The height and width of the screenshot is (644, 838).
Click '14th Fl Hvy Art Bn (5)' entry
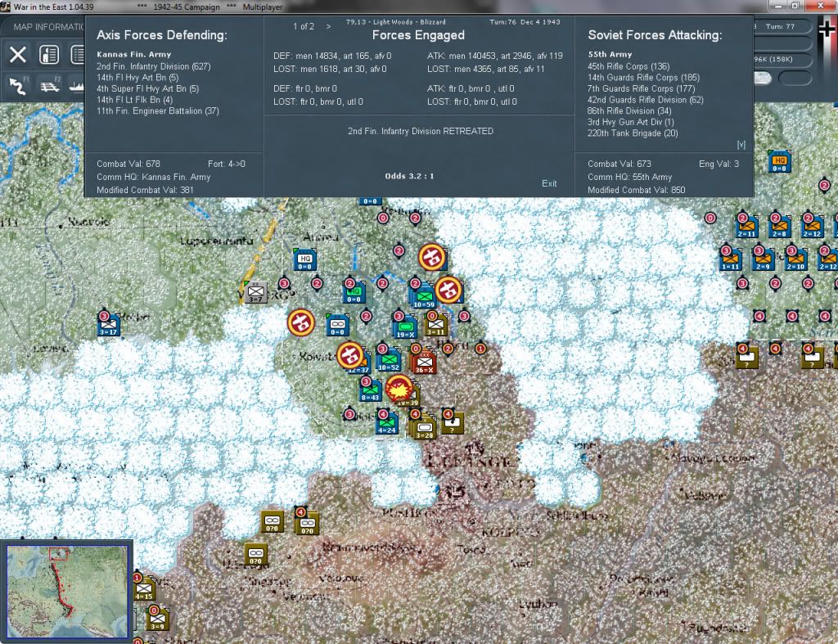[137, 78]
